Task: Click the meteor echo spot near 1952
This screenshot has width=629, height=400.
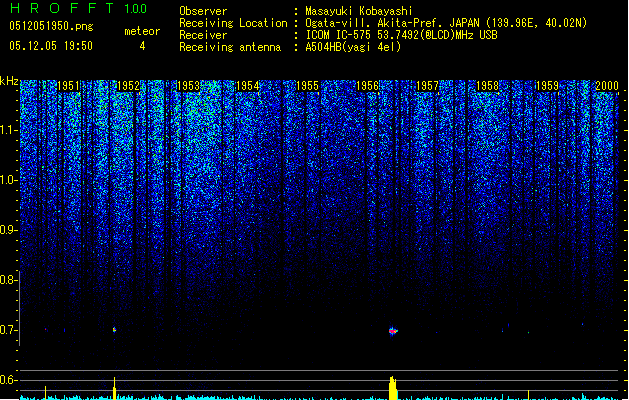Action: point(114,330)
